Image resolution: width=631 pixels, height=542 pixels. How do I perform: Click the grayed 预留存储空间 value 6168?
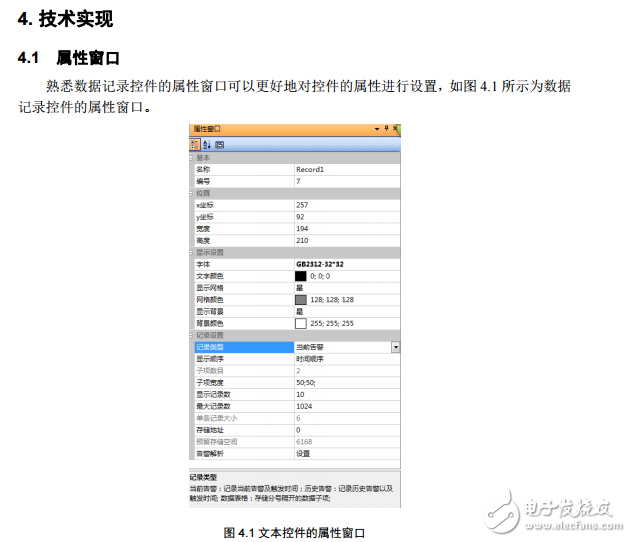304,442
